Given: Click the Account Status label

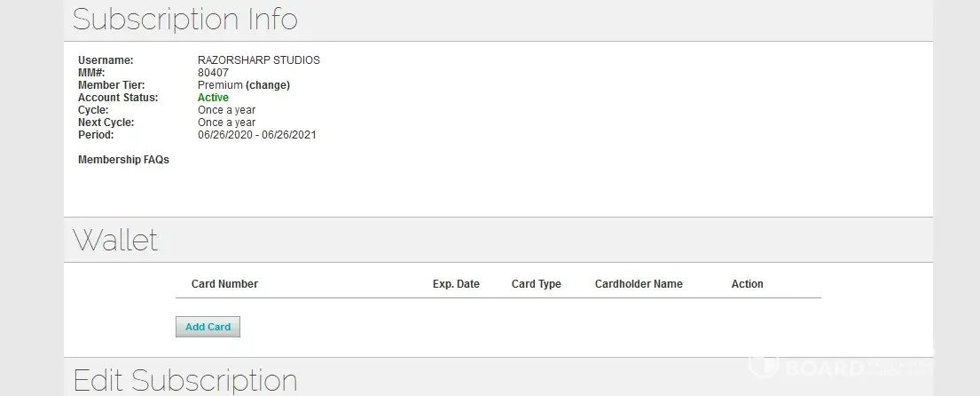Looking at the screenshot, I should (118, 98).
